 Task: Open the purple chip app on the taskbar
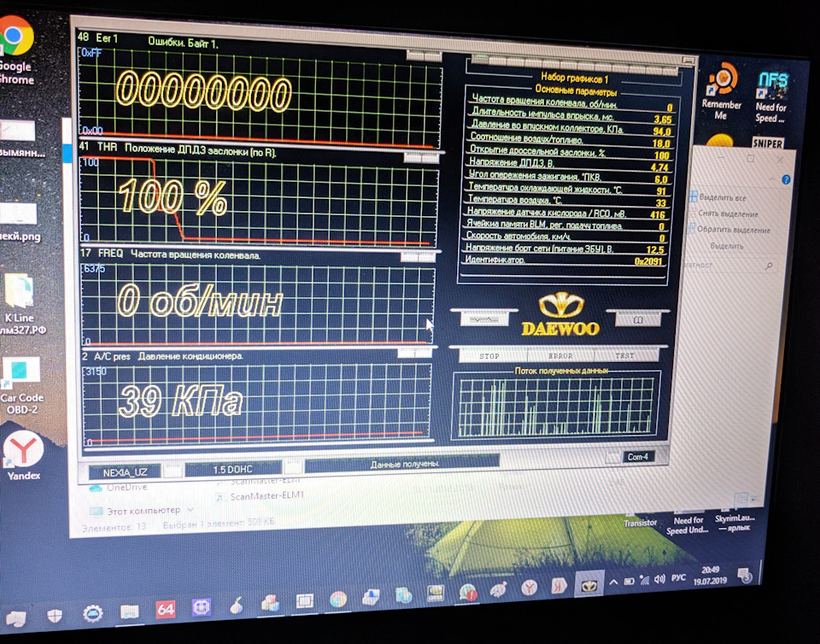(x=202, y=607)
